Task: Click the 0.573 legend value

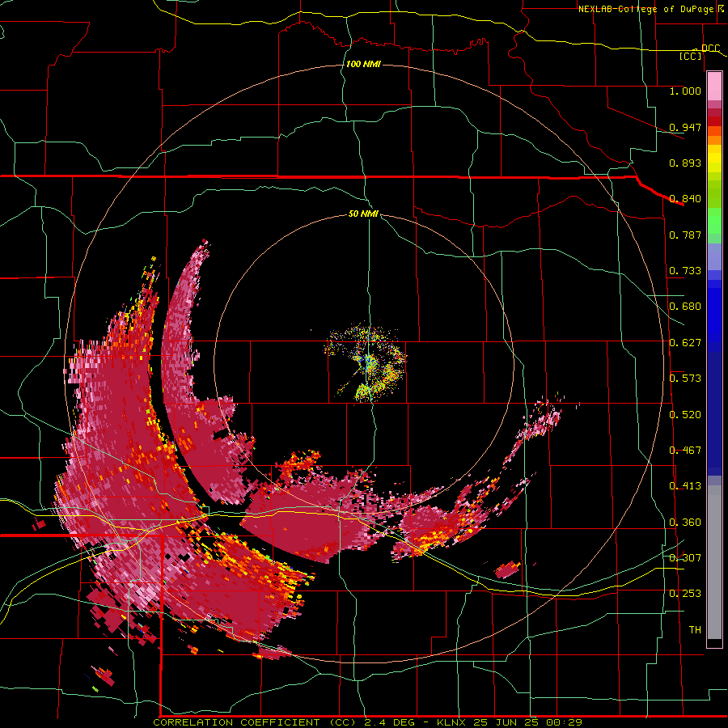Action: pyautogui.click(x=685, y=379)
